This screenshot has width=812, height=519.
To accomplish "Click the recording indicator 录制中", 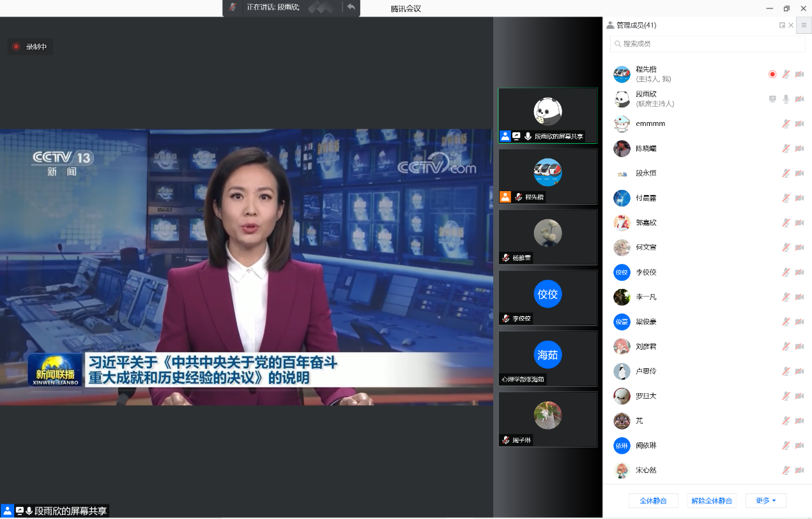I will [x=30, y=47].
